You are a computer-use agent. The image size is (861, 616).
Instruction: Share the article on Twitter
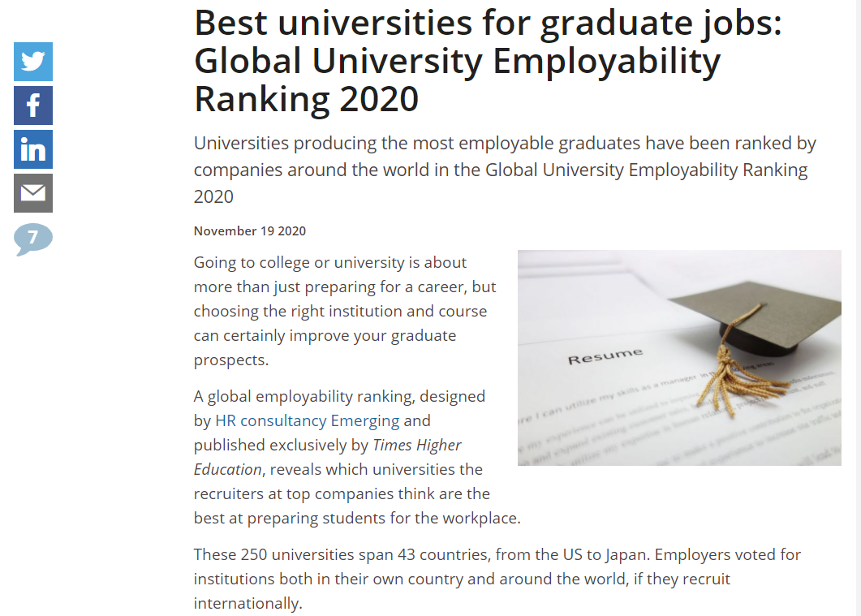[x=33, y=62]
